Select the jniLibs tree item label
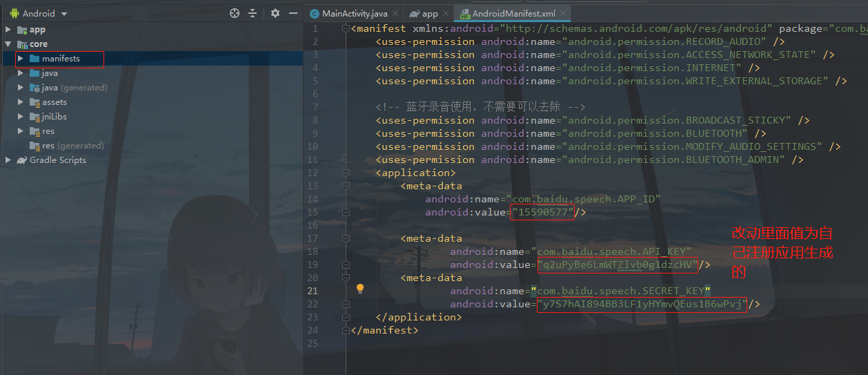This screenshot has width=868, height=375. [55, 117]
